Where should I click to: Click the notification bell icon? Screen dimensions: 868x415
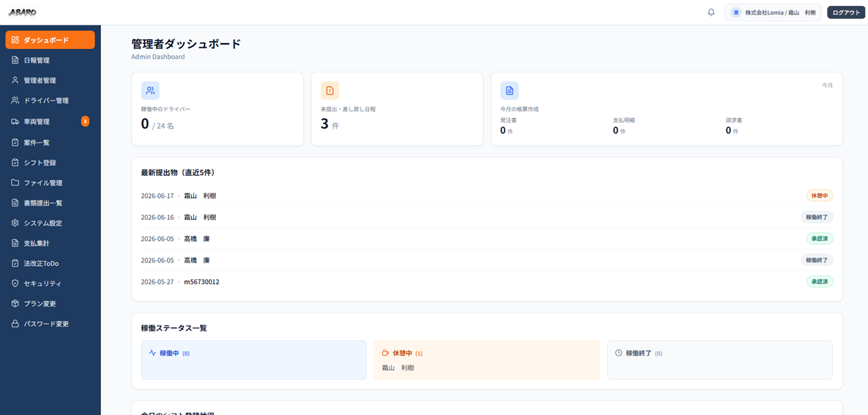pos(711,12)
